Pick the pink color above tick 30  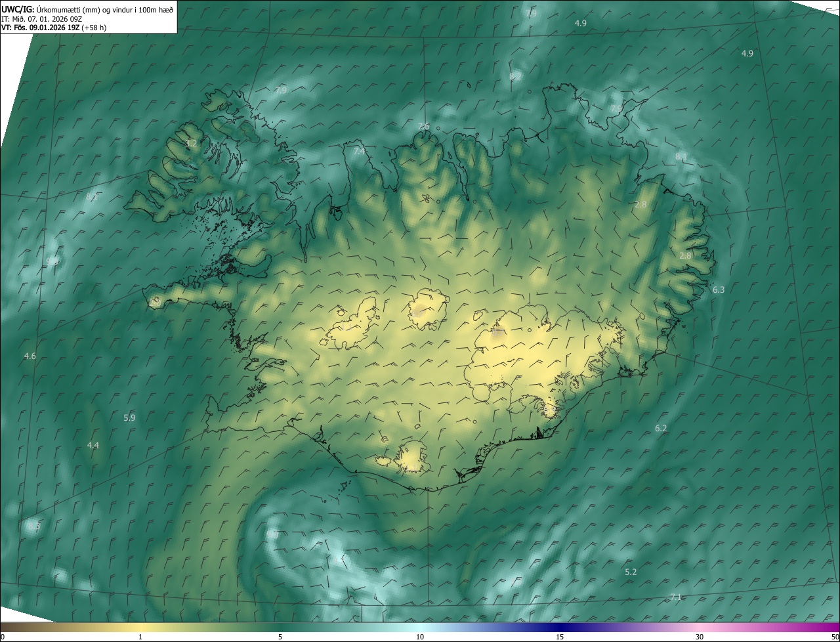[700, 627]
